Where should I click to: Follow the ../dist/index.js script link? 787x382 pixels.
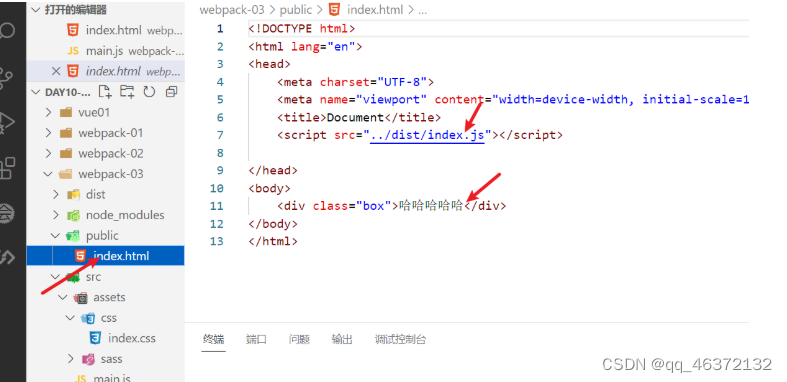pos(427,135)
